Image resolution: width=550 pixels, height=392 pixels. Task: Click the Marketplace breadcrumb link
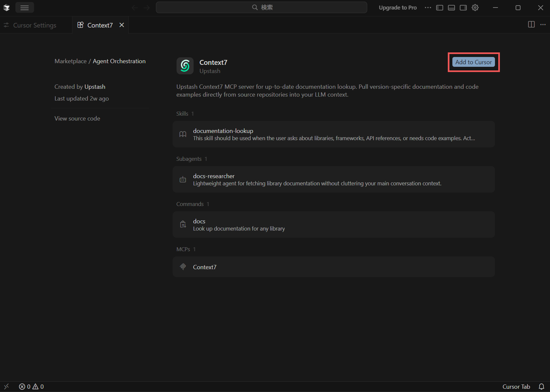(70, 61)
